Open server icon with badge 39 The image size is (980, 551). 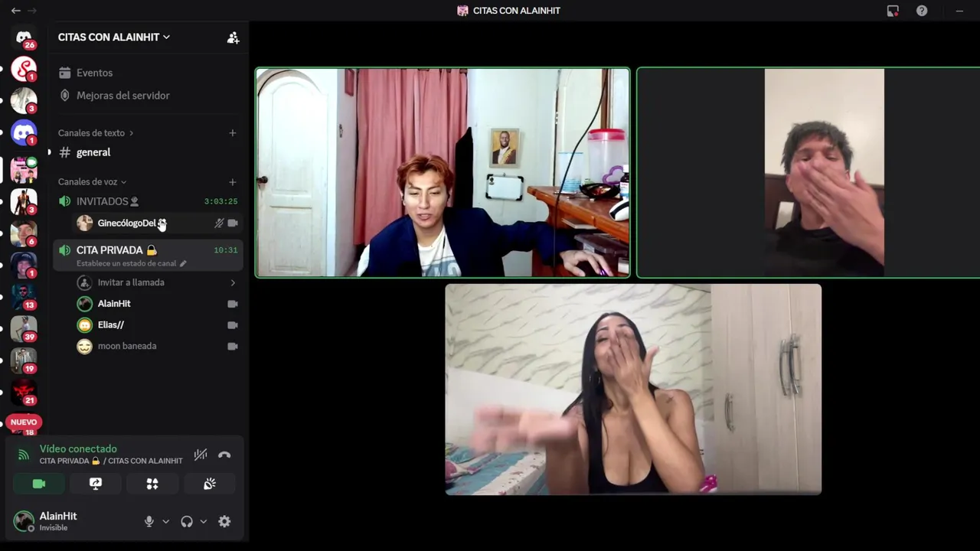click(x=24, y=329)
